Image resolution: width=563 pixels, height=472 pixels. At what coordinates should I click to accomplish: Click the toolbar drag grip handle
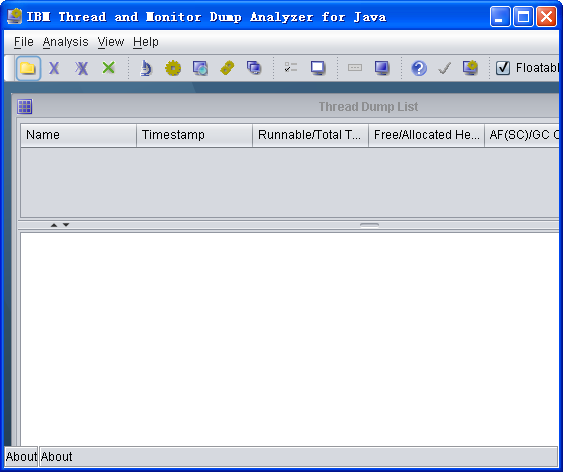[10, 68]
